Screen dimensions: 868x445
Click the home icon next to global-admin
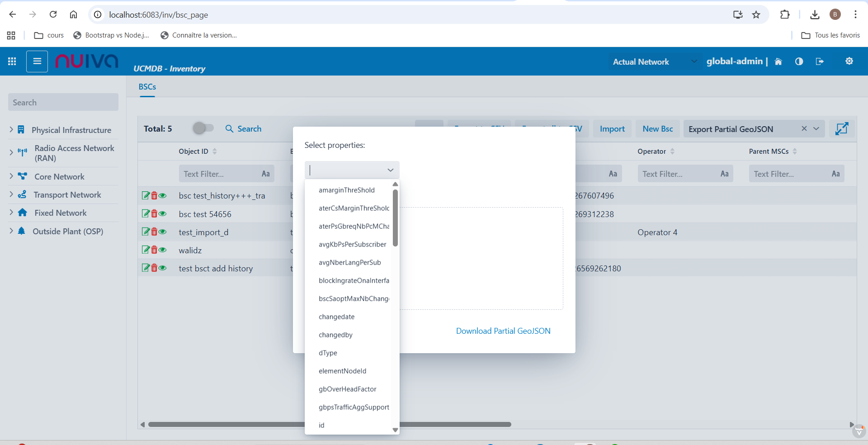pos(778,62)
